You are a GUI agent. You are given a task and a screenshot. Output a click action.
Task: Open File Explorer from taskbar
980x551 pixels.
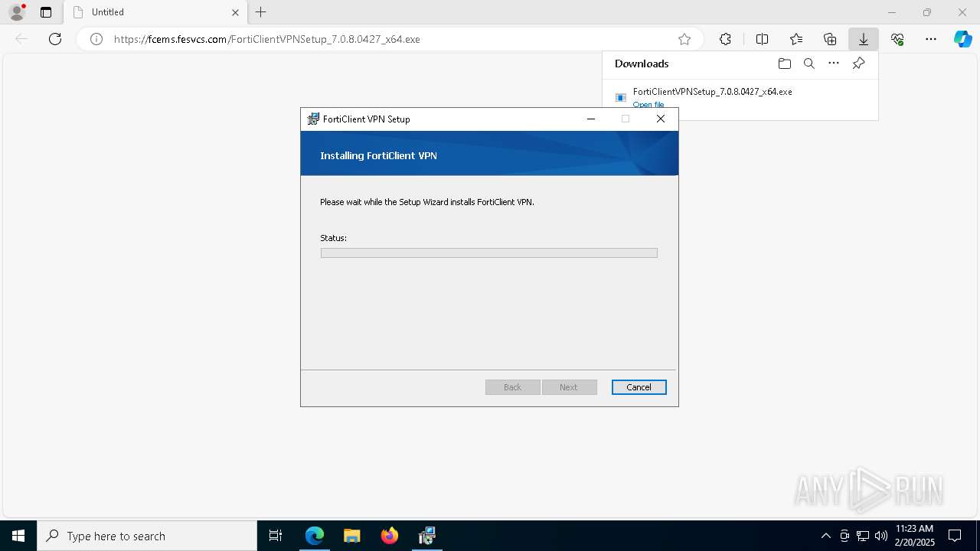352,536
